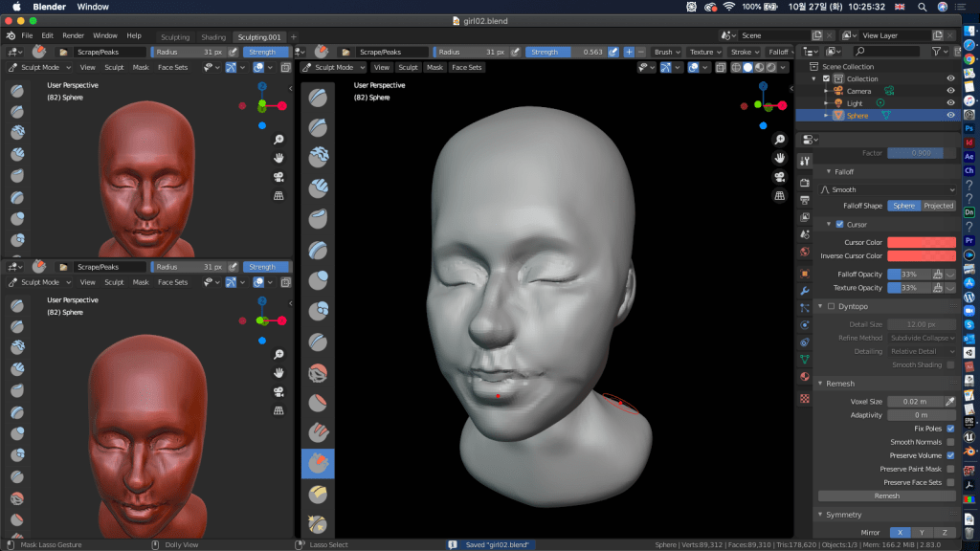Click the zoom magnifier icon in main viewport

pyautogui.click(x=780, y=140)
